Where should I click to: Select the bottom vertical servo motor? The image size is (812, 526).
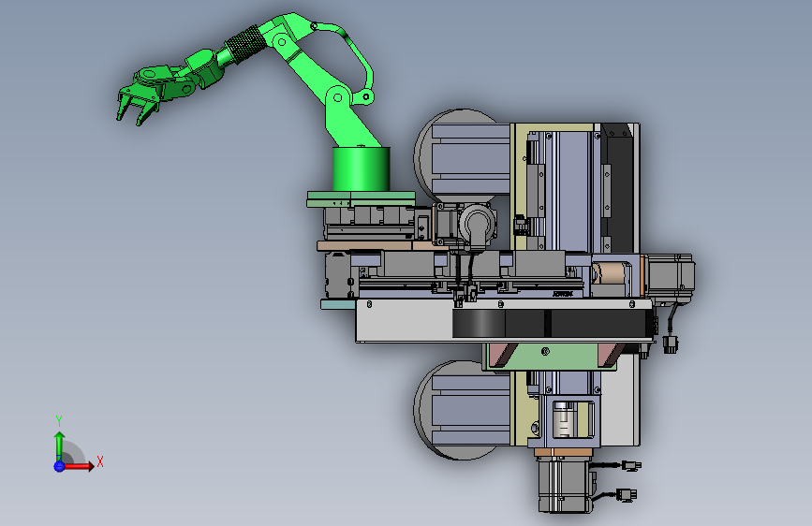point(565,485)
